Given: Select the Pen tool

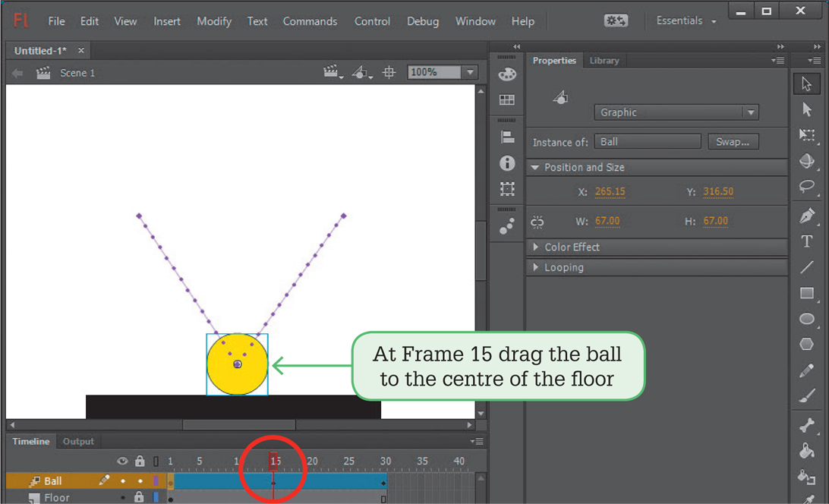Looking at the screenshot, I should (x=806, y=216).
